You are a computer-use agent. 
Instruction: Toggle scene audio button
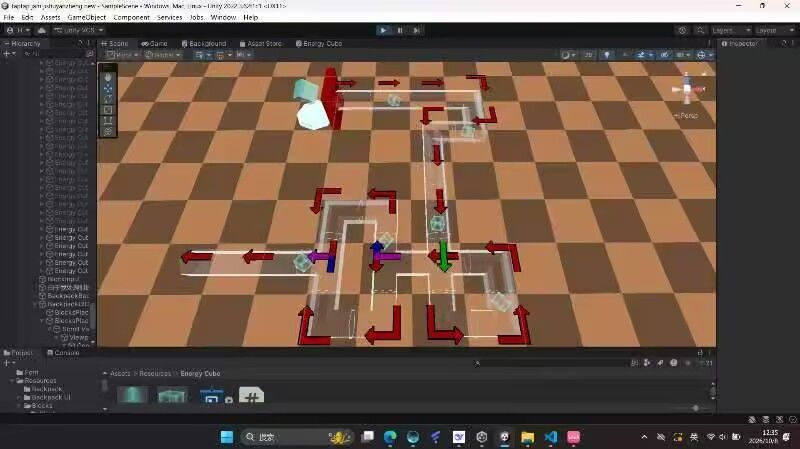pyautogui.click(x=624, y=55)
